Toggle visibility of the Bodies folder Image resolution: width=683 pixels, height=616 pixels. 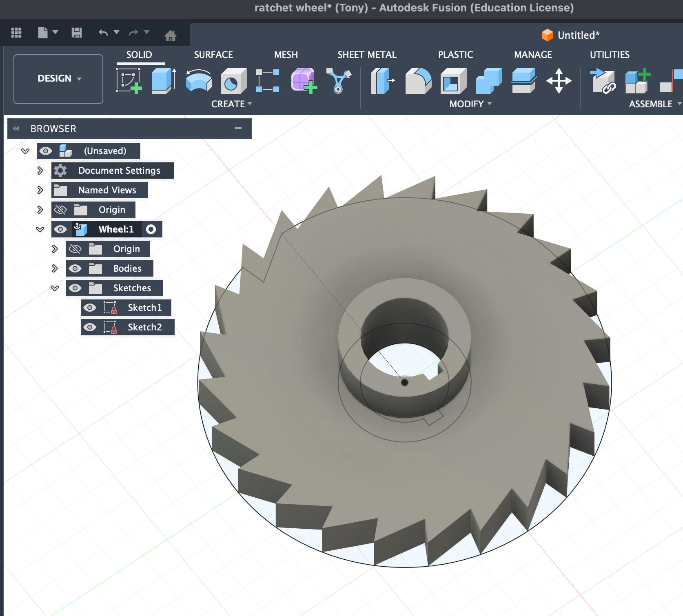click(x=75, y=268)
